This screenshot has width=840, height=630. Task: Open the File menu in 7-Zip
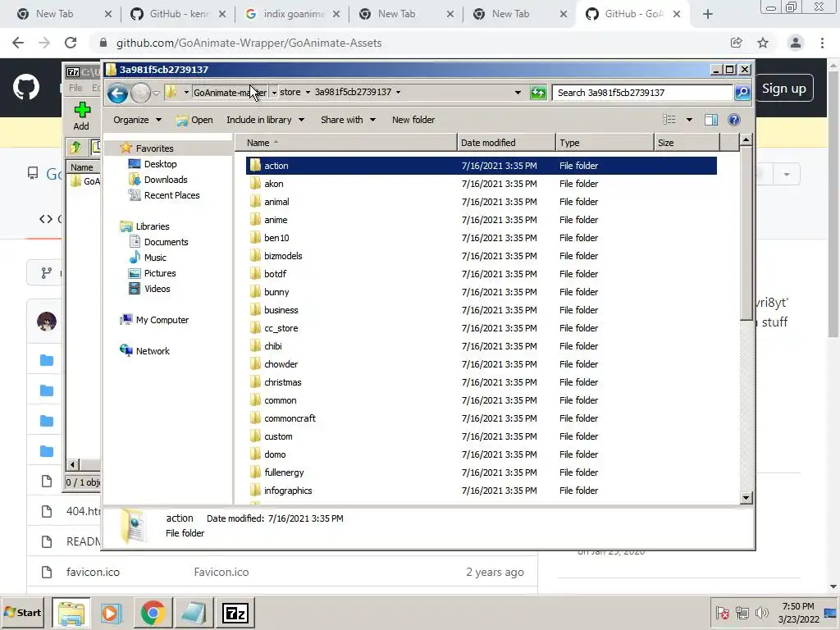pyautogui.click(x=75, y=88)
